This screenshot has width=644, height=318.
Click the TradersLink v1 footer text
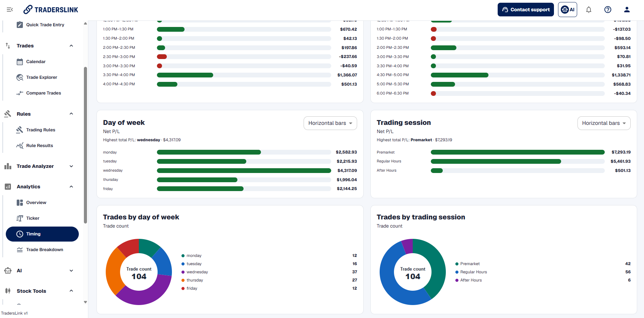click(x=14, y=313)
